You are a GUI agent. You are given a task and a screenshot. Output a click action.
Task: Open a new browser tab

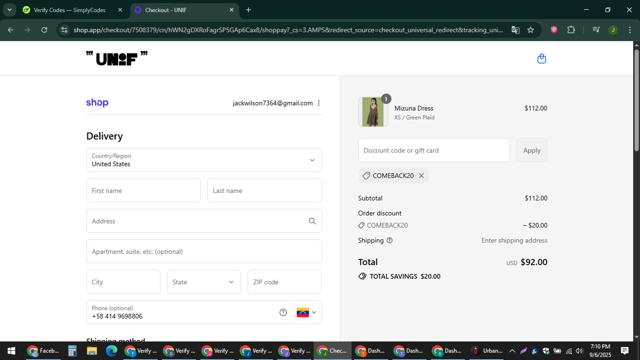tap(248, 10)
